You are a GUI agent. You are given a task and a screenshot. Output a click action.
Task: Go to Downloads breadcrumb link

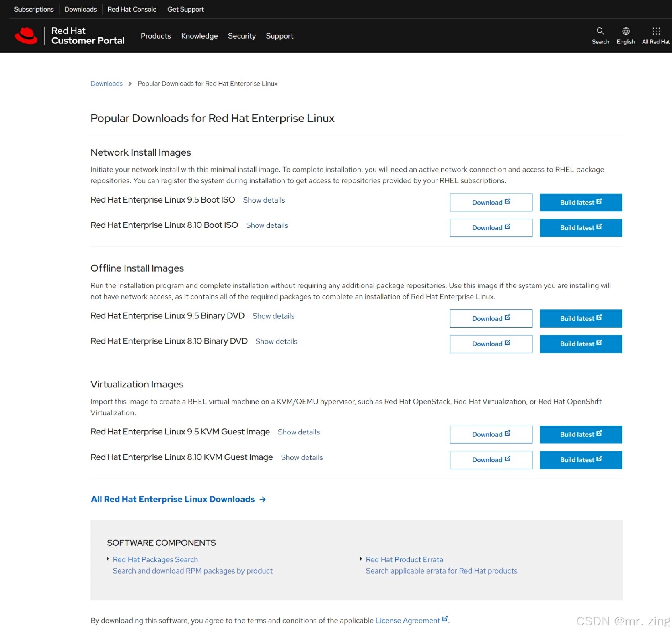click(107, 84)
